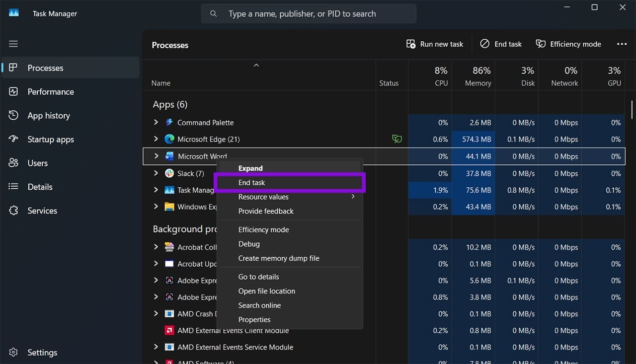Expand the Command Palette process group

[156, 122]
